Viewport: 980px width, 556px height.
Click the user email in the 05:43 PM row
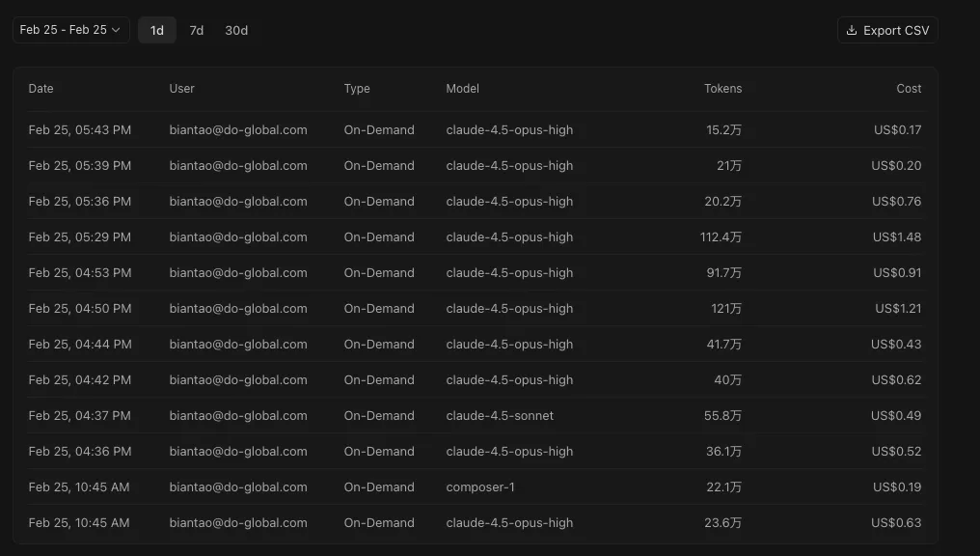click(x=238, y=130)
